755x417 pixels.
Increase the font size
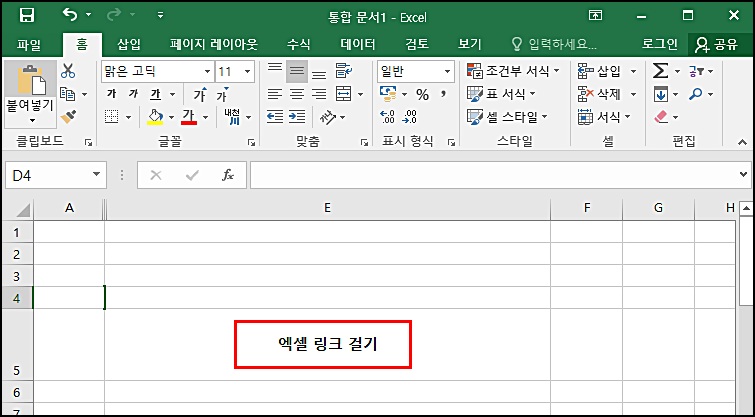coord(200,94)
